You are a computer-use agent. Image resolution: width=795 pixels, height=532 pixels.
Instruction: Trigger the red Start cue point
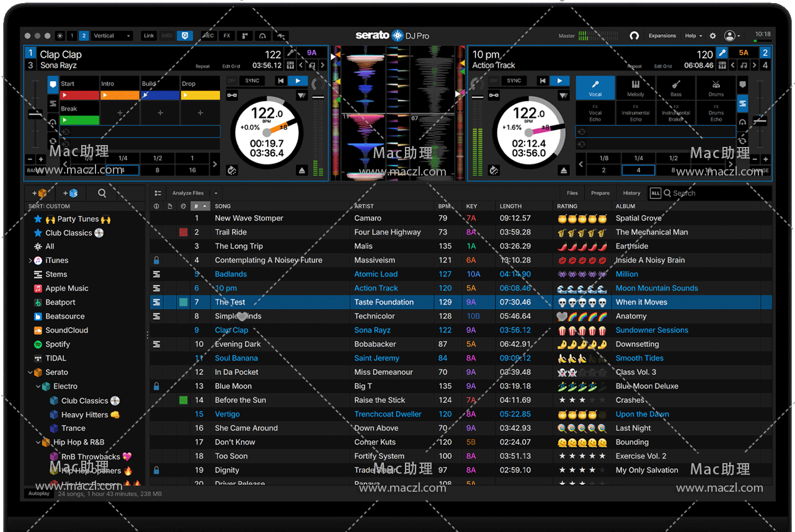click(79, 95)
